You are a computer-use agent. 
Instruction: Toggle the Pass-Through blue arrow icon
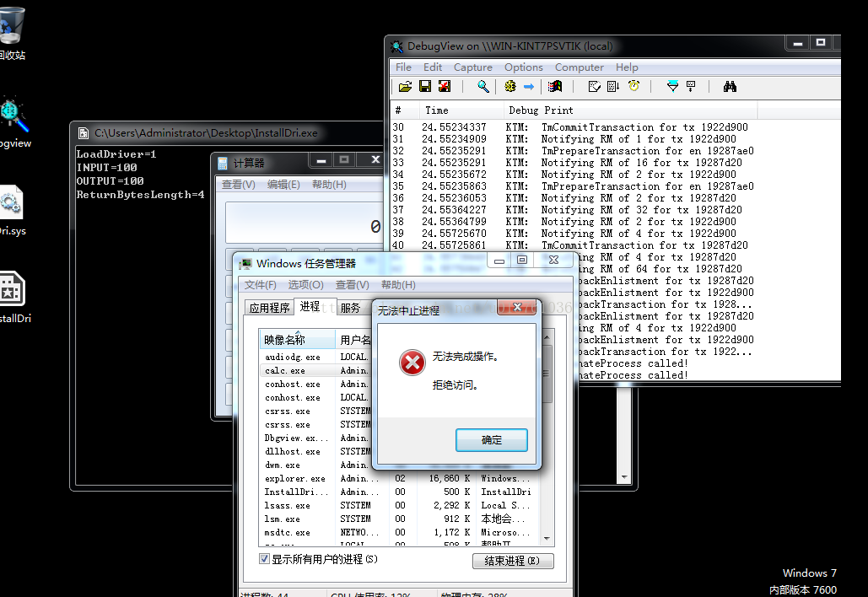point(529,86)
